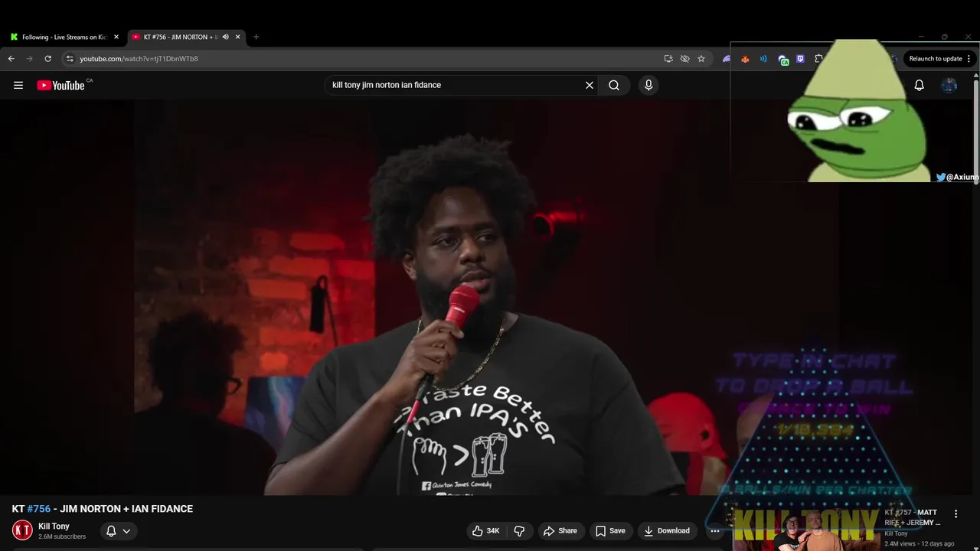Screen dimensions: 980x551
Task: Install app icon in address bar
Action: pos(668,58)
